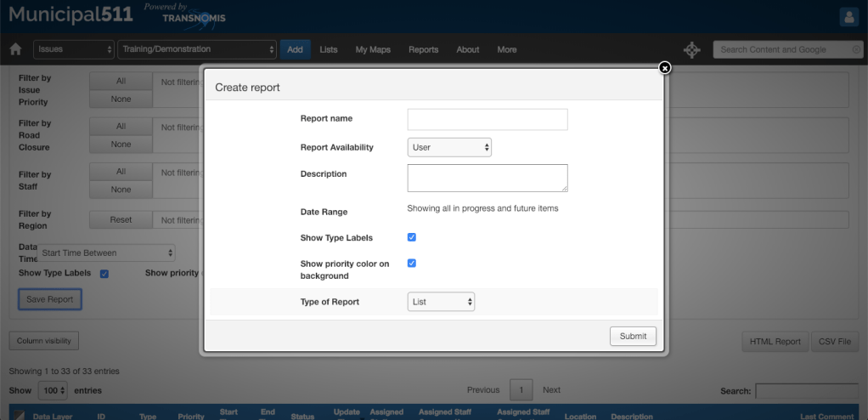Click the map crosshair locate icon
868x420 pixels.
(690, 50)
